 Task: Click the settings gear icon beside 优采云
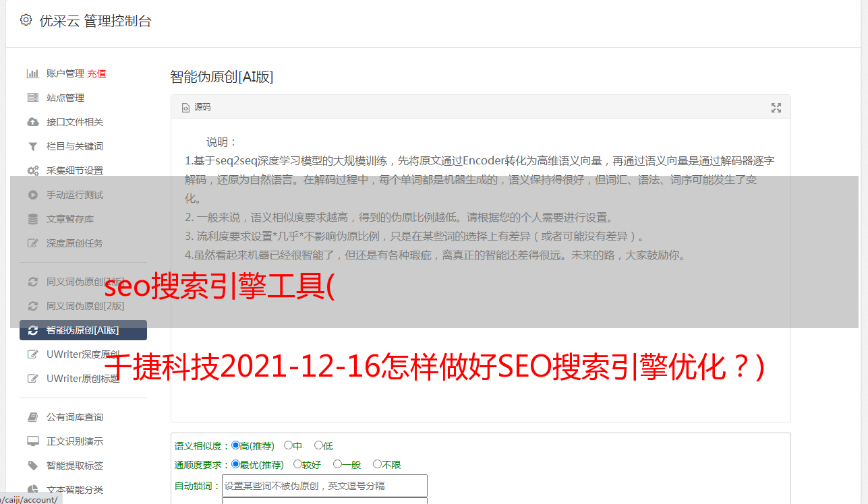[x=26, y=20]
